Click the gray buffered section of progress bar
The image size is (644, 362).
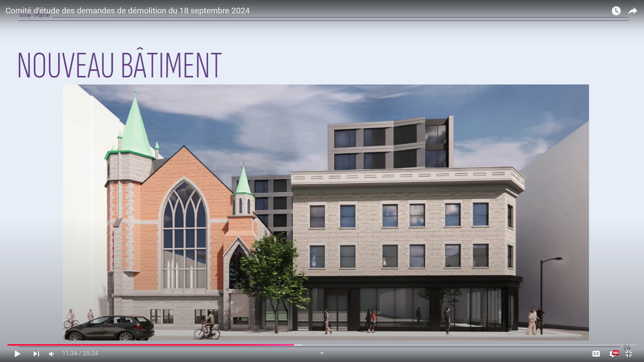coord(298,345)
